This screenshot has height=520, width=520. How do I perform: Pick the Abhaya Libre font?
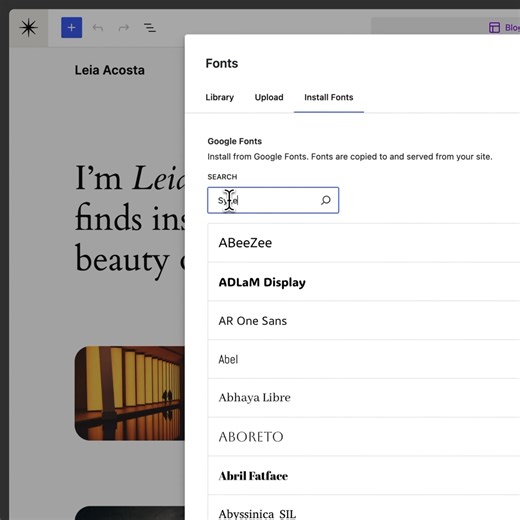point(364,398)
